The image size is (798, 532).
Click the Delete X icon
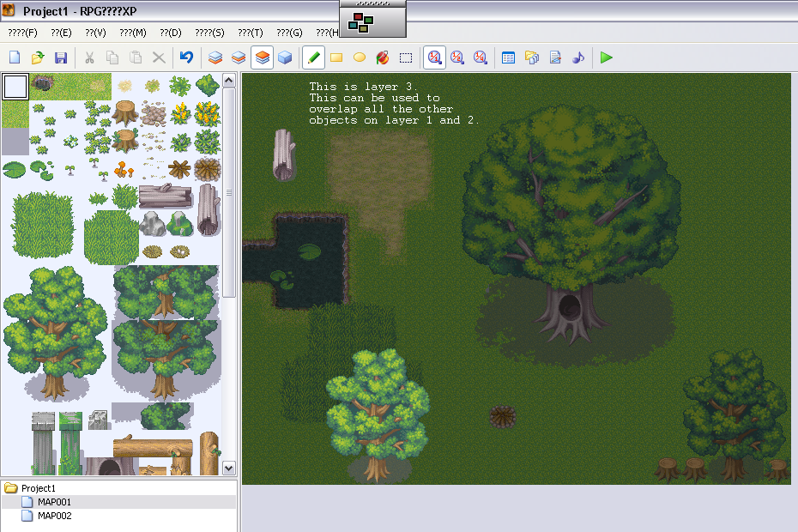pos(159,57)
